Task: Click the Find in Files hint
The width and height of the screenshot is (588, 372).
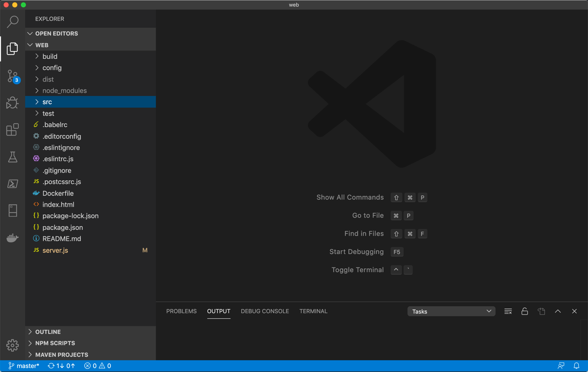Action: point(364,233)
